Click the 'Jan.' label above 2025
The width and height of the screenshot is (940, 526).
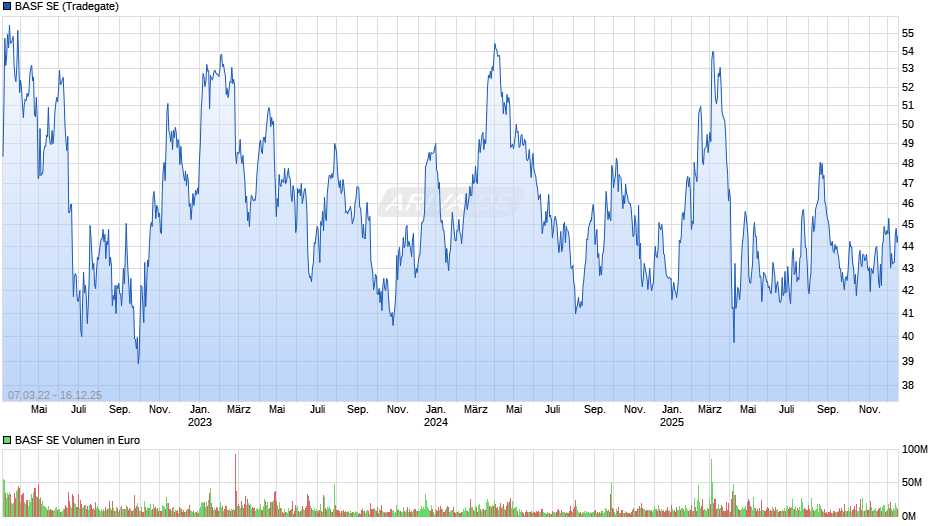click(672, 410)
